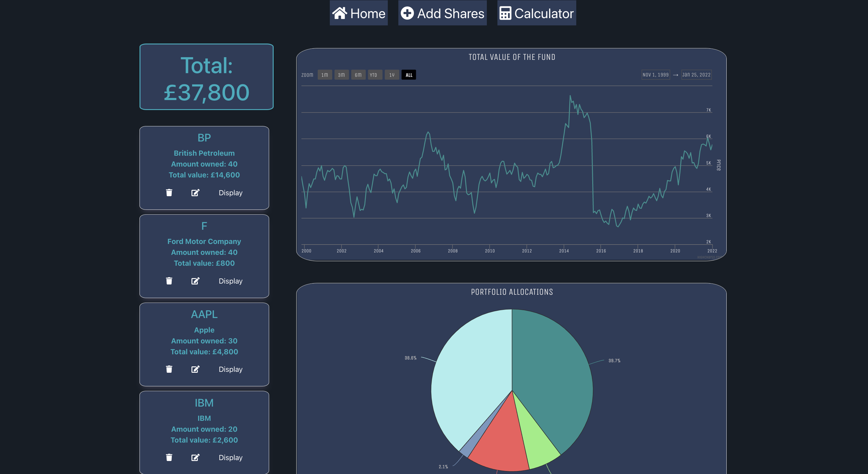Image resolution: width=868 pixels, height=474 pixels.
Task: Open the Home page link
Action: pos(358,13)
